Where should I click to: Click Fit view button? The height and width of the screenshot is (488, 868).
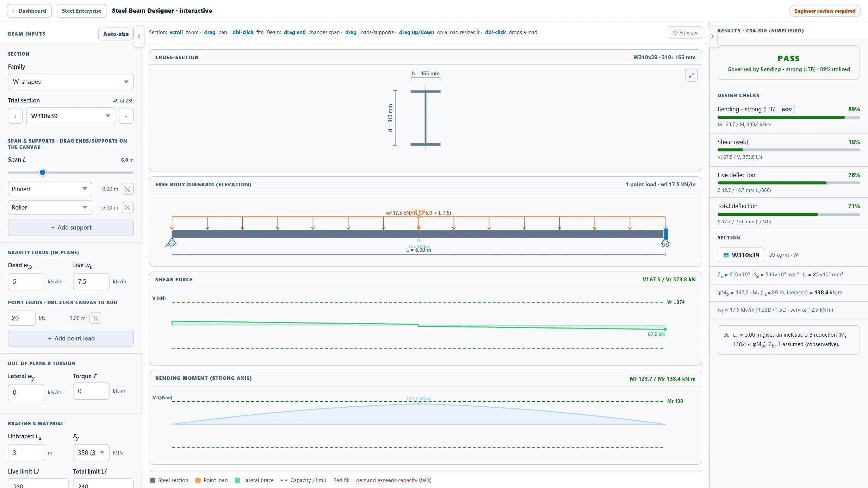pos(685,33)
